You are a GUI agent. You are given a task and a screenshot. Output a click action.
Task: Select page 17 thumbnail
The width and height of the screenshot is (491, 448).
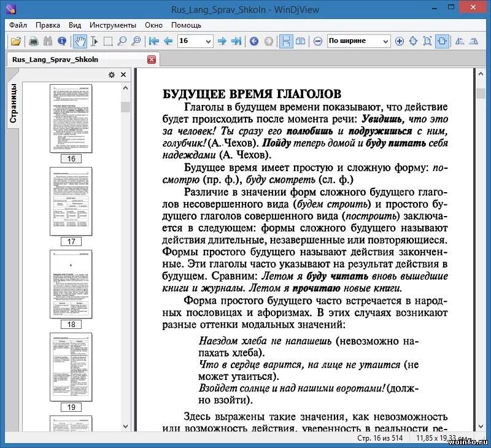71,201
